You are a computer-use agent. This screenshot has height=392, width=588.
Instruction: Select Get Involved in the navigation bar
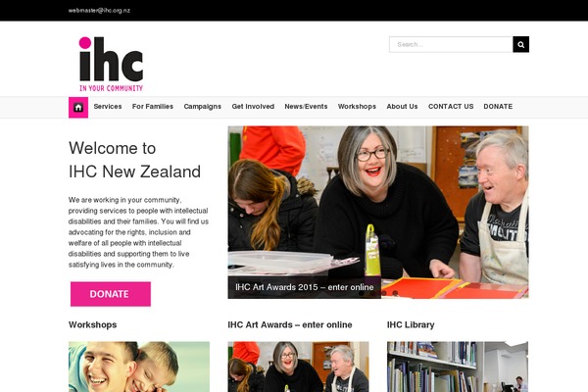click(x=253, y=107)
